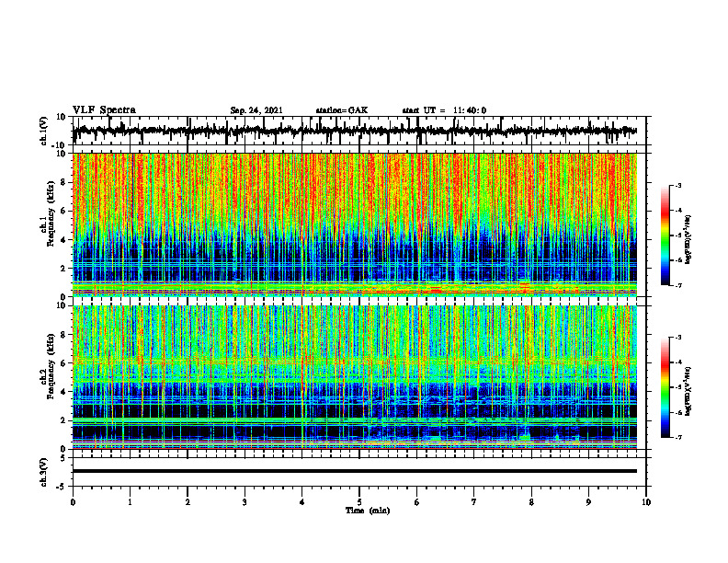The width and height of the screenshot is (728, 563).
Task: Click the "-5" tick on ch.3(V) axis
Action: 63,487
